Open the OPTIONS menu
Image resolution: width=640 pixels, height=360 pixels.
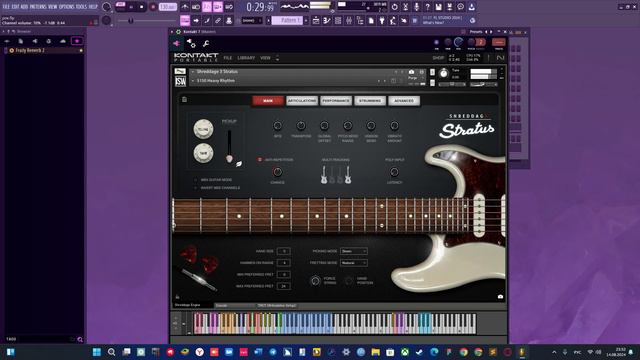pos(67,7)
